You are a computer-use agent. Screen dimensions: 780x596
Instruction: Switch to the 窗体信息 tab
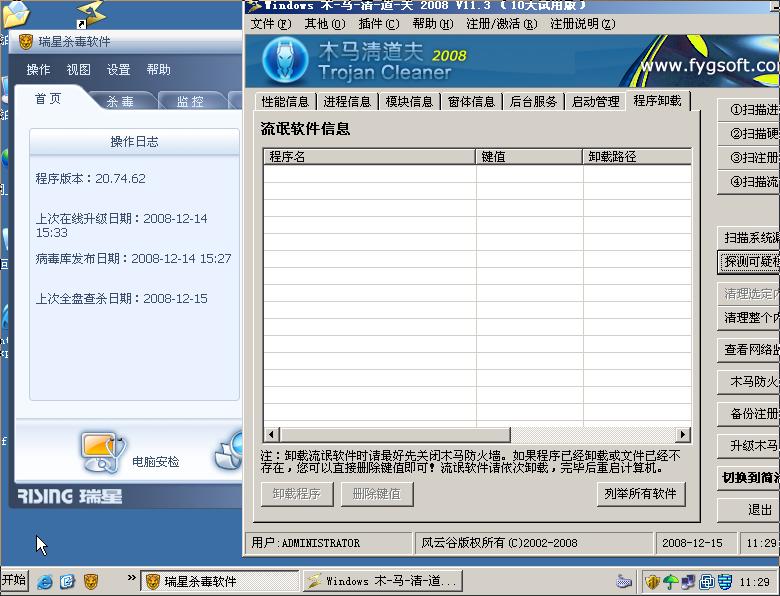click(x=472, y=101)
